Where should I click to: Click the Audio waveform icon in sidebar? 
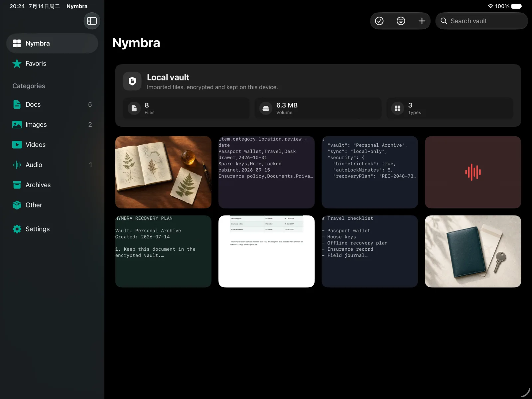(17, 165)
